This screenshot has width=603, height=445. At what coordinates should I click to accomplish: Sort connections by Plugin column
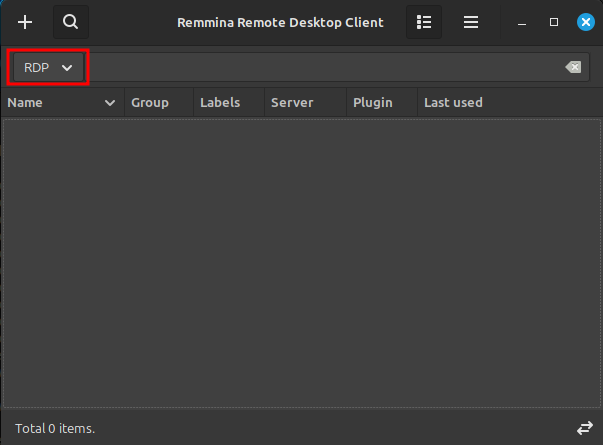[382, 103]
